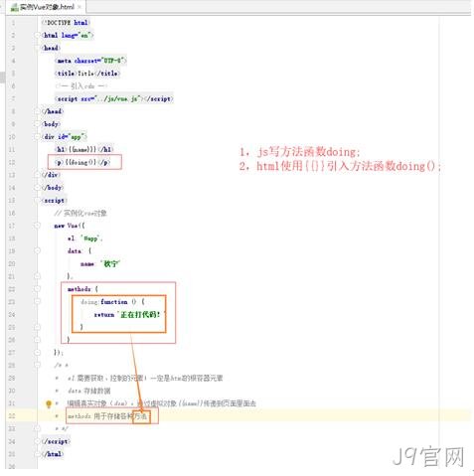Collapse the html lang="en" tag fold
This screenshot has height=476, width=474.
point(37,35)
